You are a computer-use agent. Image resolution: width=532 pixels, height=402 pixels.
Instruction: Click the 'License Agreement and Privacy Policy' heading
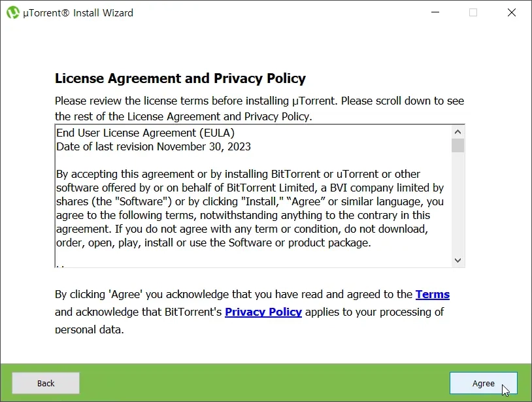click(x=180, y=78)
